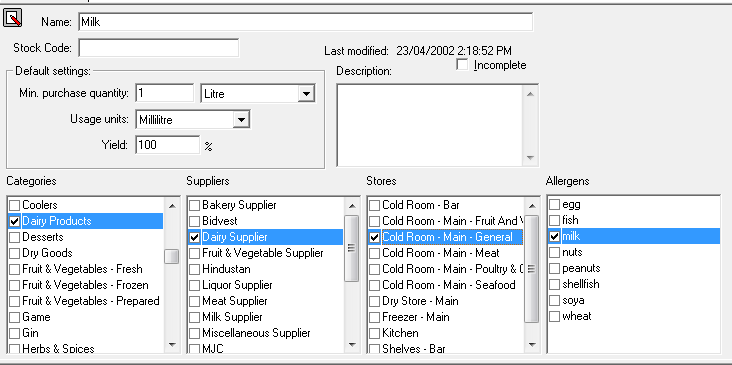Click the Suppliers list scroll up arrow
Image resolution: width=732 pixels, height=365 pixels.
tap(352, 206)
